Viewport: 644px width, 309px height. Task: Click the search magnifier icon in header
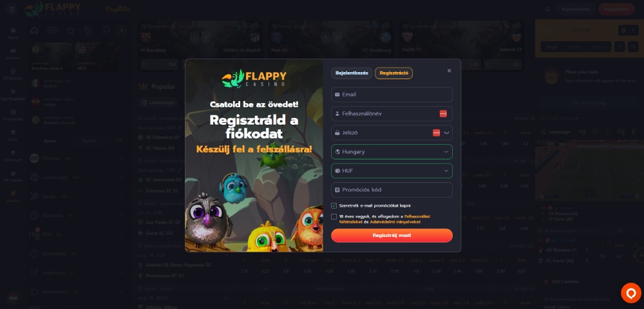coord(547,9)
